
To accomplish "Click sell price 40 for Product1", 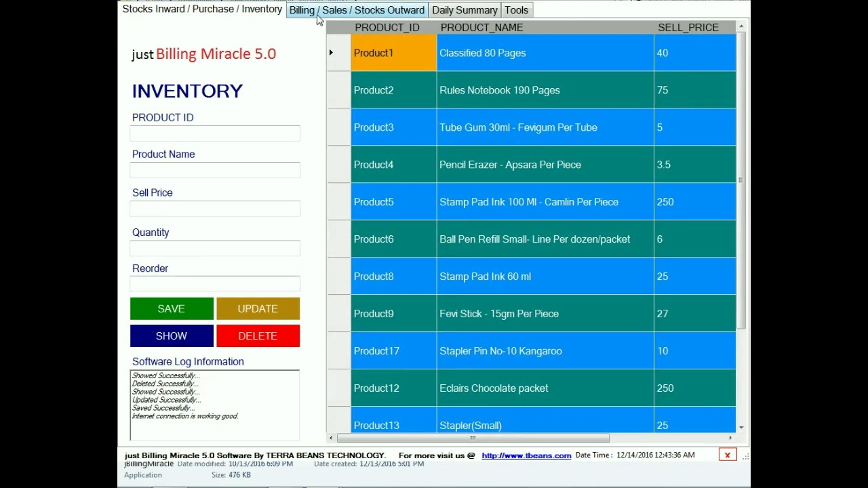I will 695,53.
